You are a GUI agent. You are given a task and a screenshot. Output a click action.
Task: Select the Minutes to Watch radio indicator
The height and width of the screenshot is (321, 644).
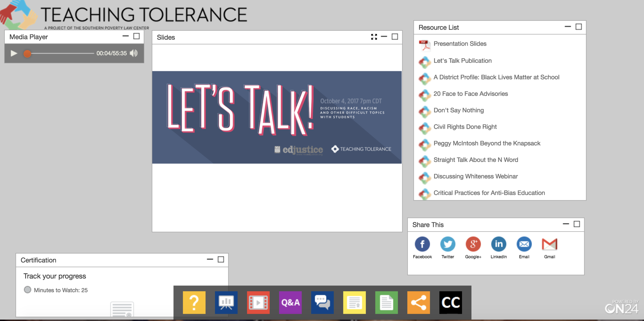(x=28, y=290)
